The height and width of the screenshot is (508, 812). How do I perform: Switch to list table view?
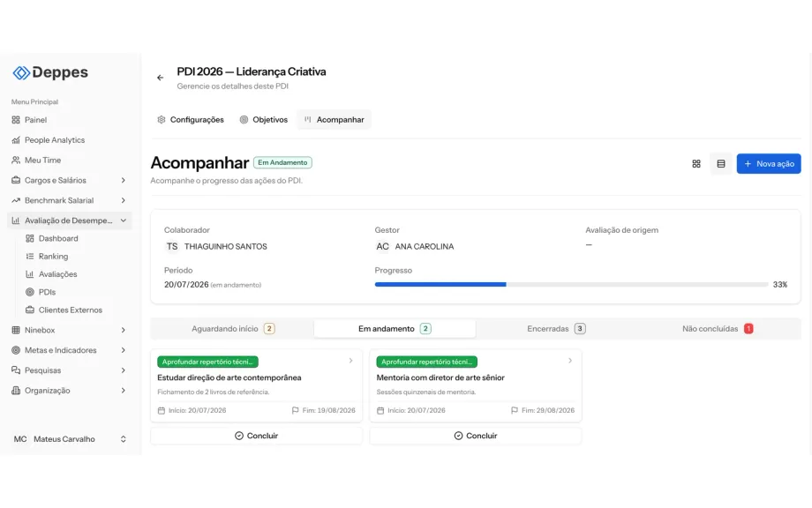point(721,164)
